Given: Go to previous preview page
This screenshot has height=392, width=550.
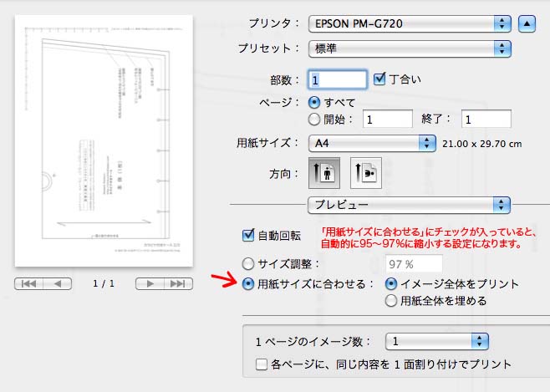Looking at the screenshot, I should [x=58, y=283].
